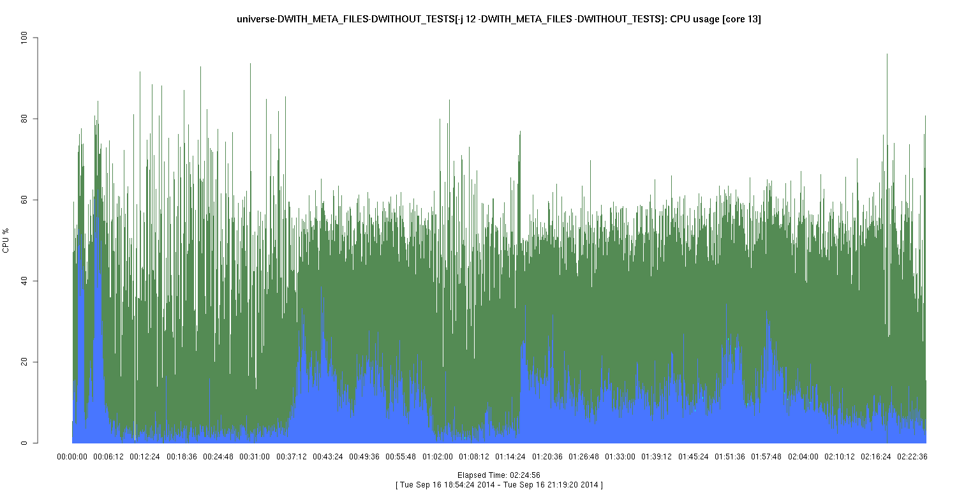Click the 02:16:24 time tick label

(876, 457)
